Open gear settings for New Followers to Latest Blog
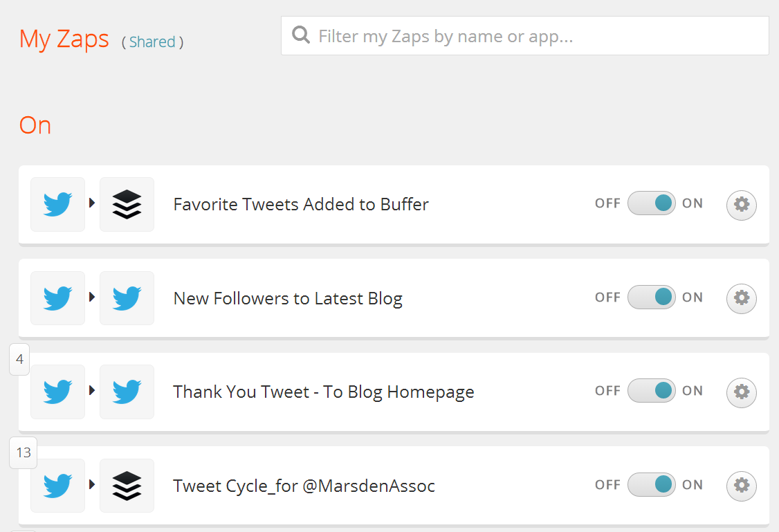Viewport: 779px width, 532px height. tap(741, 298)
